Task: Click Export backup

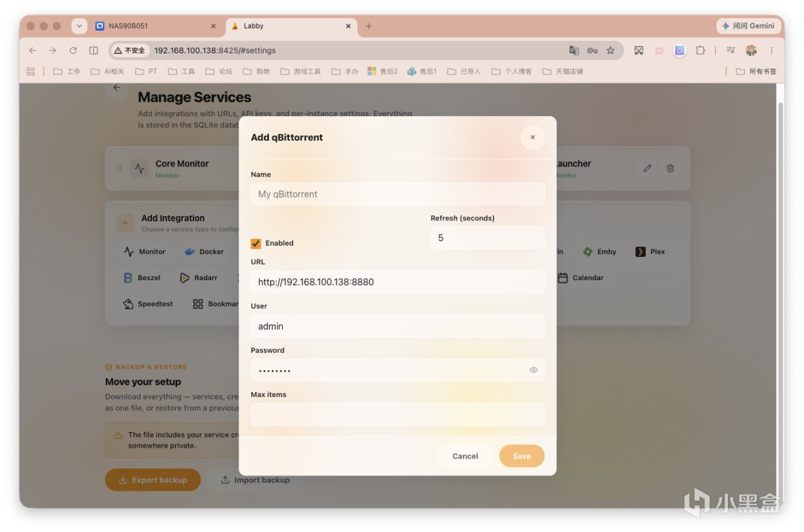Action: coord(153,480)
